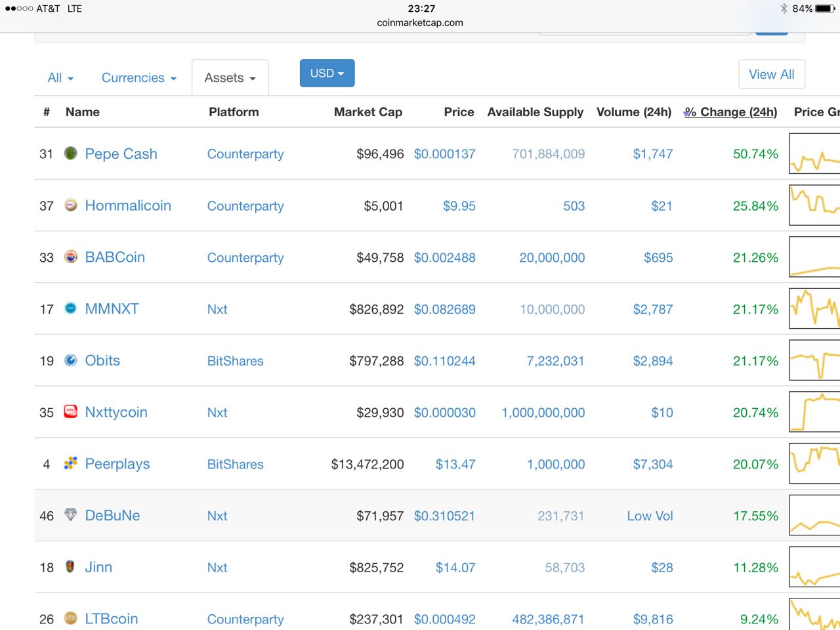
Task: Tap coinmarketcap.com address bar
Action: [x=420, y=22]
